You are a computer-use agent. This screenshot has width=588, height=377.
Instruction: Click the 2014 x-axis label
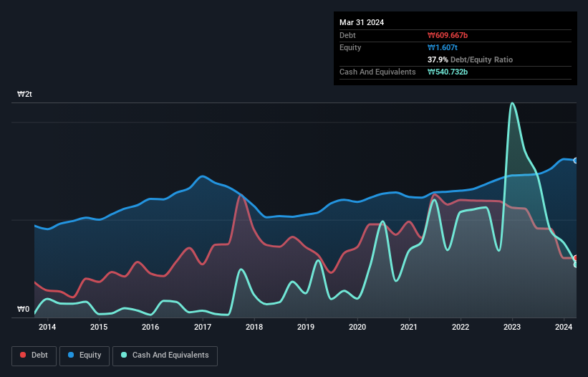[47, 327]
